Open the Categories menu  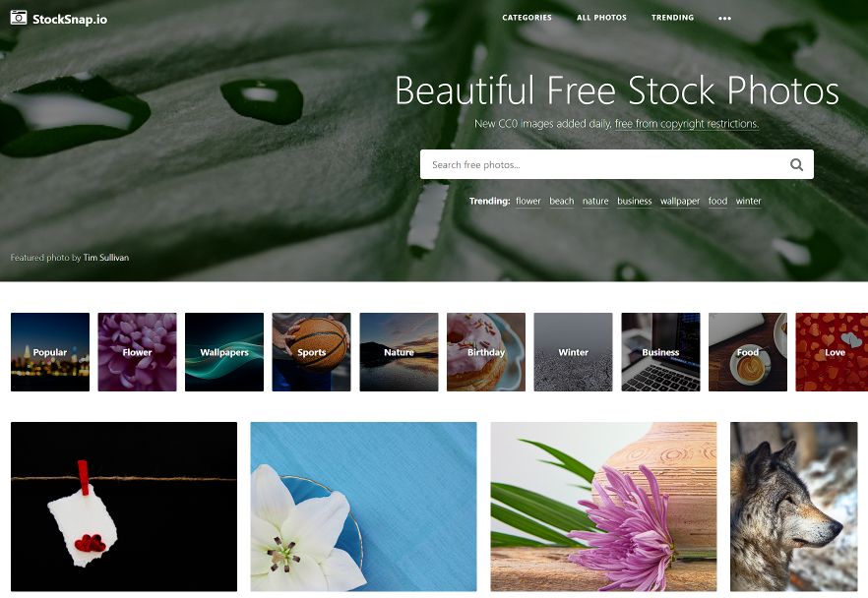(x=527, y=18)
